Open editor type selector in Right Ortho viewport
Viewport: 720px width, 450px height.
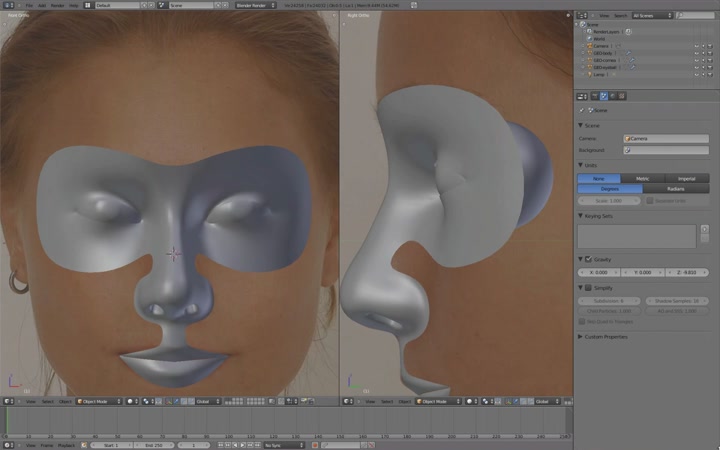(349, 401)
